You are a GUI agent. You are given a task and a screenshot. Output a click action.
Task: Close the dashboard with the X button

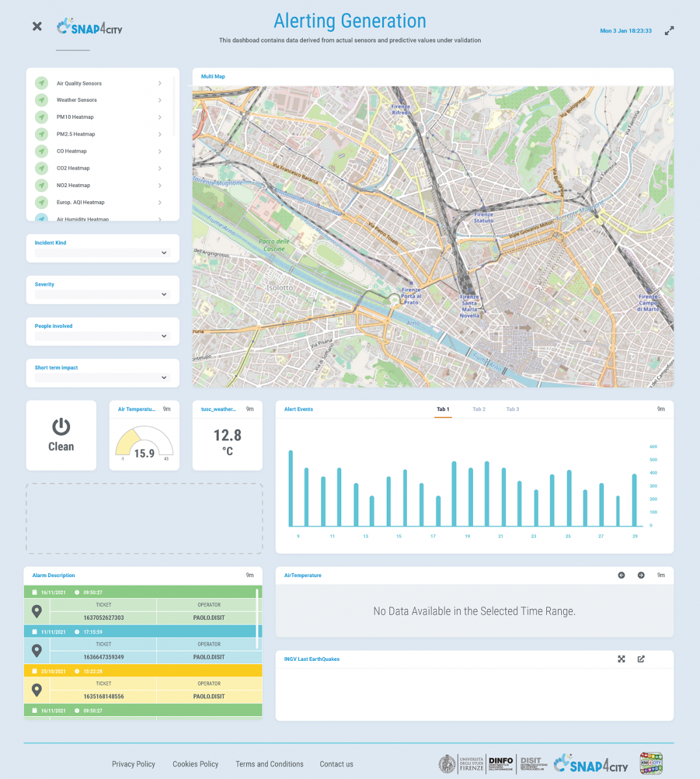[x=37, y=26]
